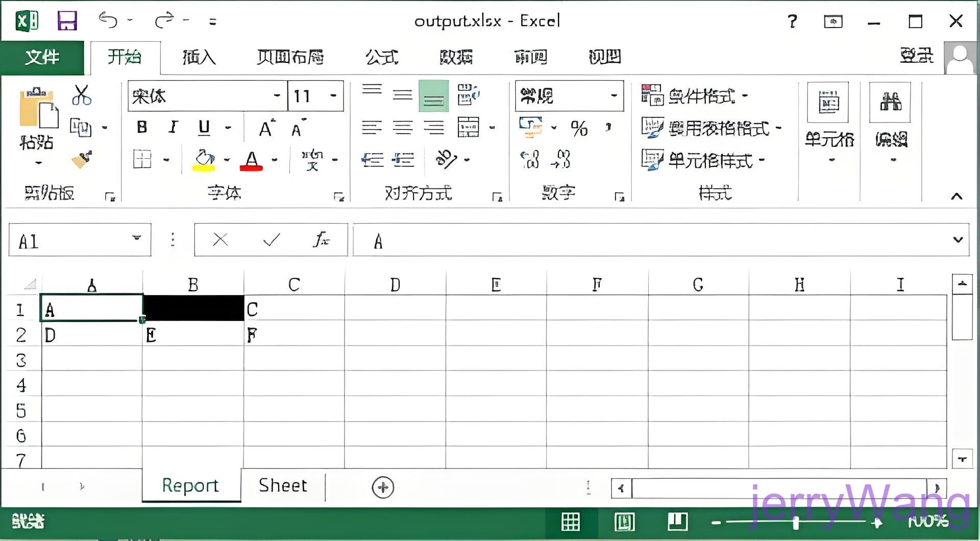Viewport: 980px width, 541px height.
Task: Toggle Italic formatting
Action: [x=173, y=127]
